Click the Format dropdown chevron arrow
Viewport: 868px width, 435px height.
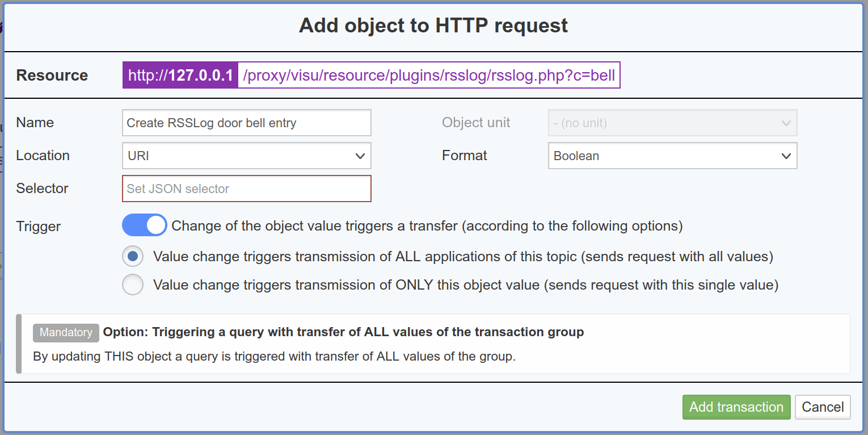click(786, 156)
